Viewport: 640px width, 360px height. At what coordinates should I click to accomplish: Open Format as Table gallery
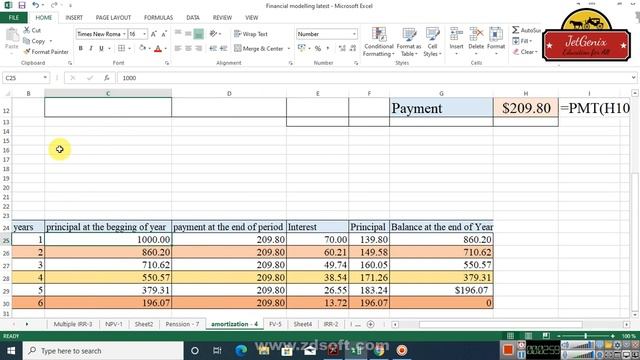click(x=409, y=42)
